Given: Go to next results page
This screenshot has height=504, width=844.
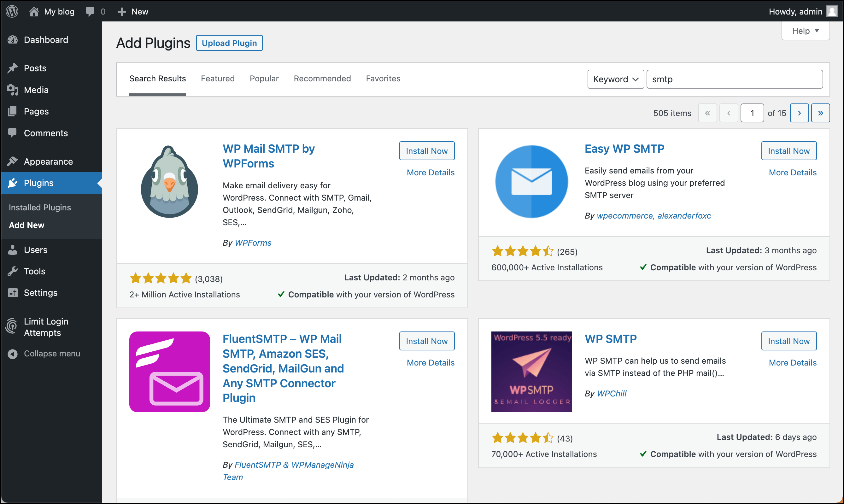Looking at the screenshot, I should pos(799,113).
